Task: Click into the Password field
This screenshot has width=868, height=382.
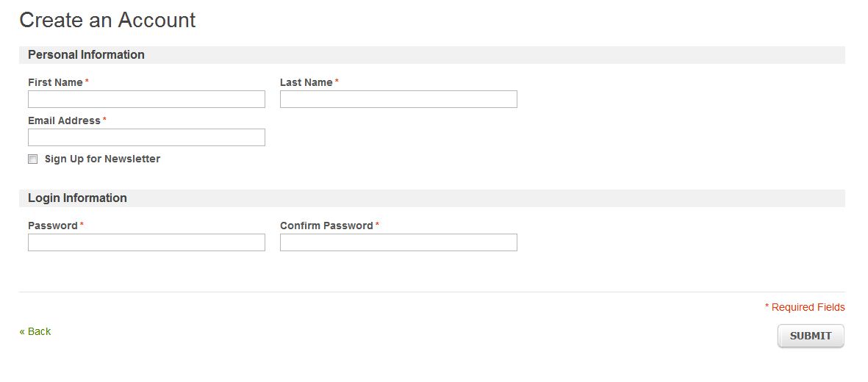Action: tap(146, 242)
